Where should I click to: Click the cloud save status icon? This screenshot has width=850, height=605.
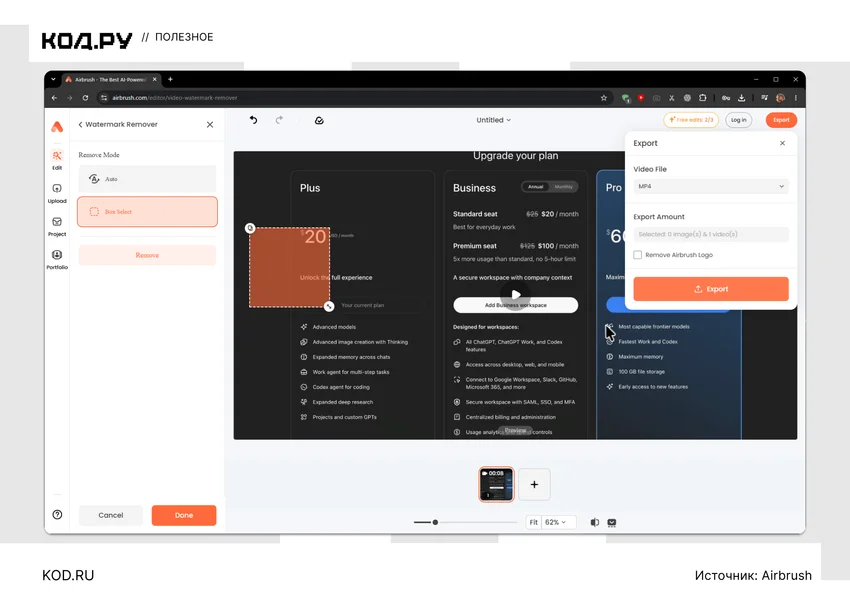319,120
